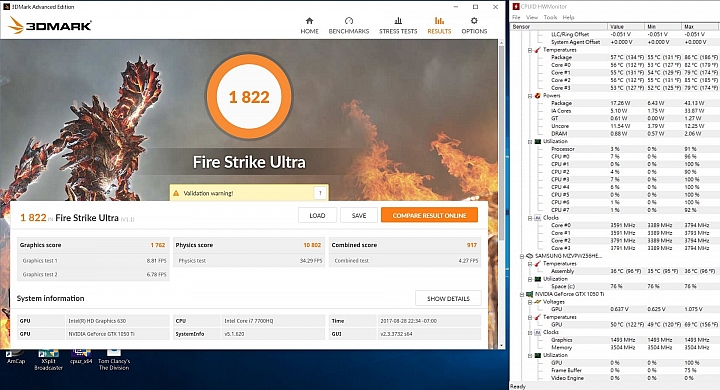The height and width of the screenshot is (390, 720).
Task: Collapse Clocks node containing Graphics and Memory
Action: point(530,333)
